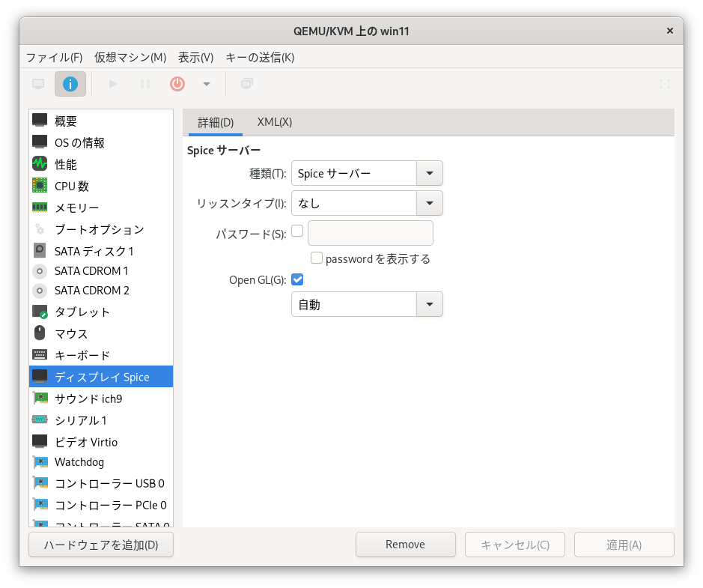703x588 pixels.
Task: Open 性能 performance graph icon
Action: click(x=40, y=164)
